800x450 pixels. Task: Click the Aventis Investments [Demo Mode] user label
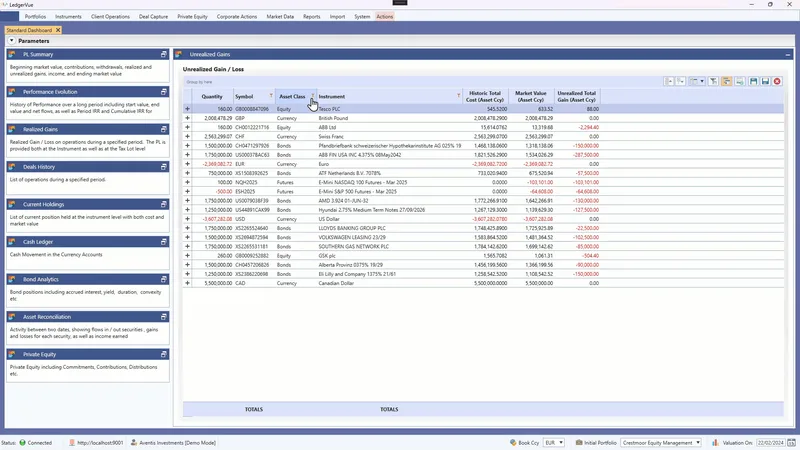[177, 443]
